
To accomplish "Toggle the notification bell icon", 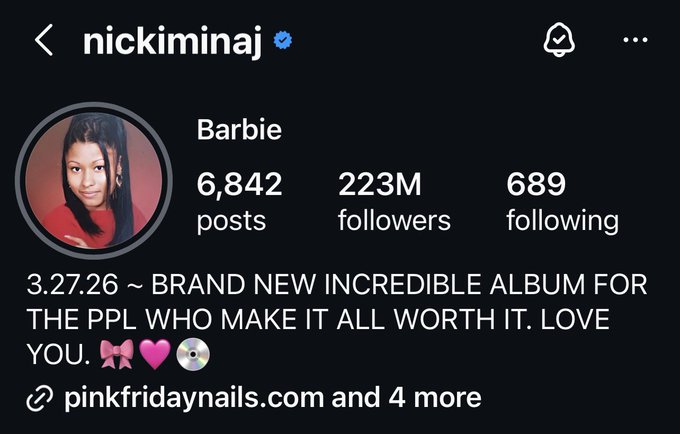I will [559, 39].
